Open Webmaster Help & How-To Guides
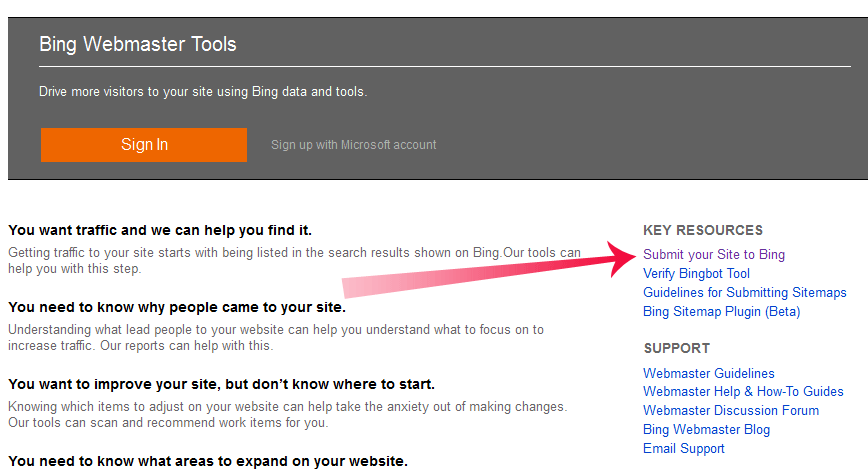 (743, 391)
